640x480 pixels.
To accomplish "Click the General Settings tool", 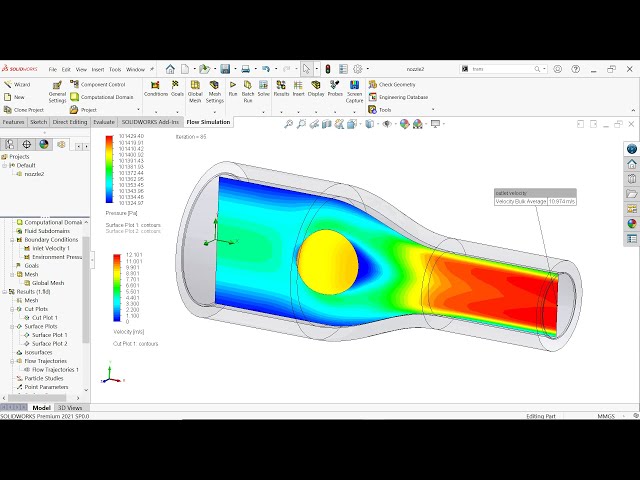I will 57,92.
